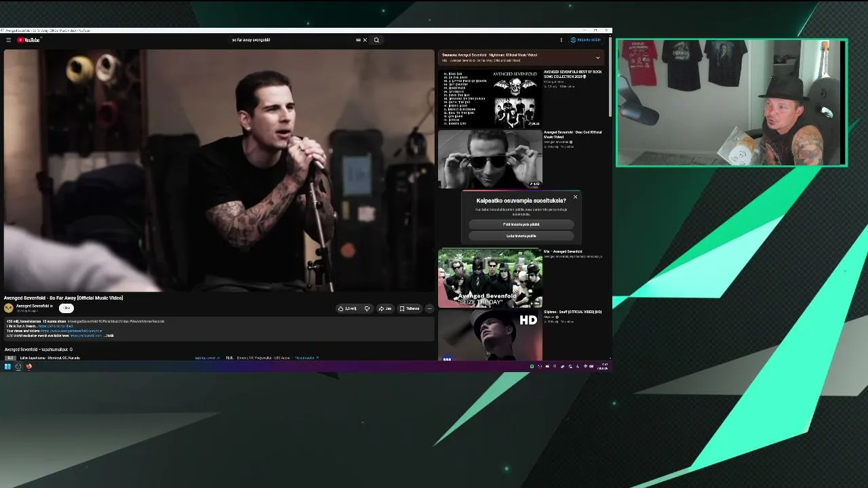The image size is (868, 488).
Task: Expand the description with 'lisää'
Action: (108, 335)
